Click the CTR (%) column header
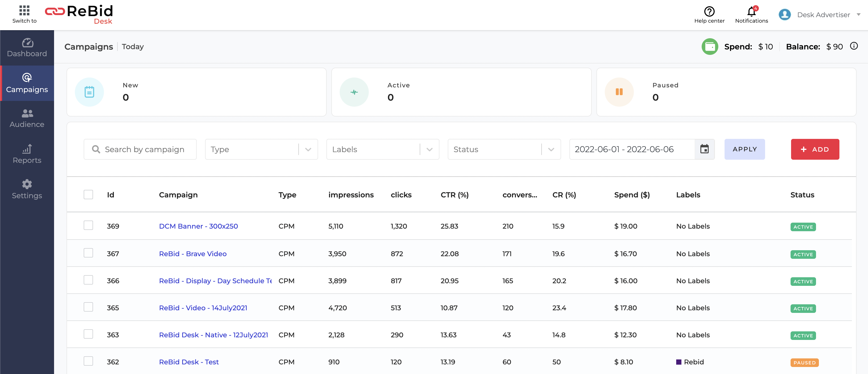Screen dimensions: 868x374 [455, 195]
